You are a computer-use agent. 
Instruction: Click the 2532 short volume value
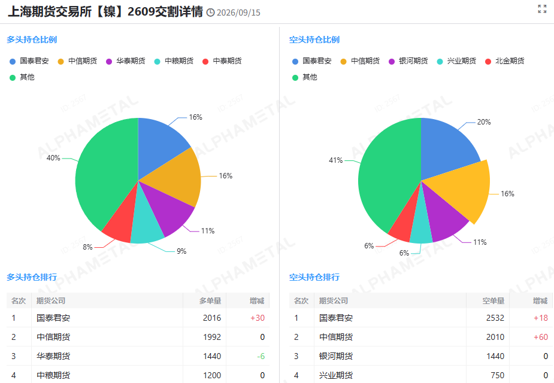495,318
